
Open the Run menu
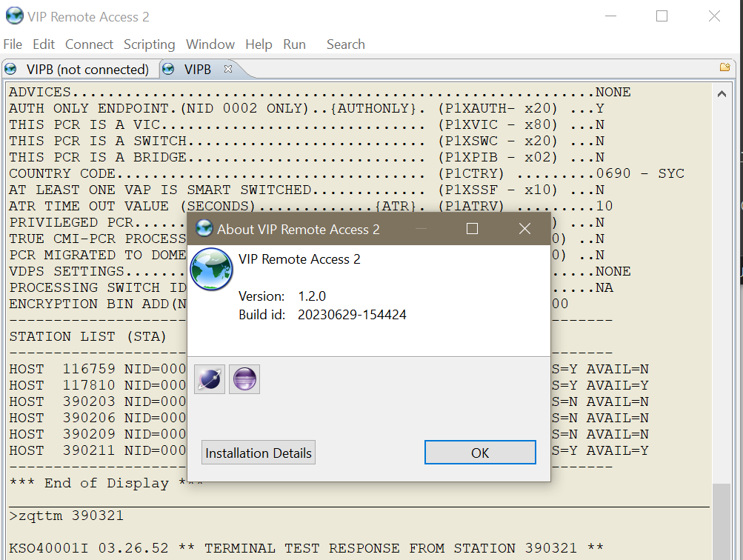(294, 44)
